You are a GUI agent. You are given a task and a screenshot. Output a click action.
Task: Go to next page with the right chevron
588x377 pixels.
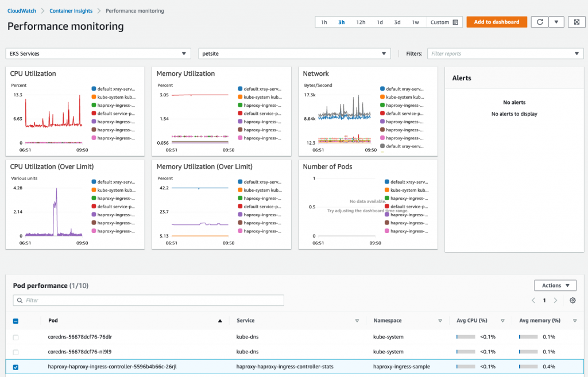pos(555,300)
